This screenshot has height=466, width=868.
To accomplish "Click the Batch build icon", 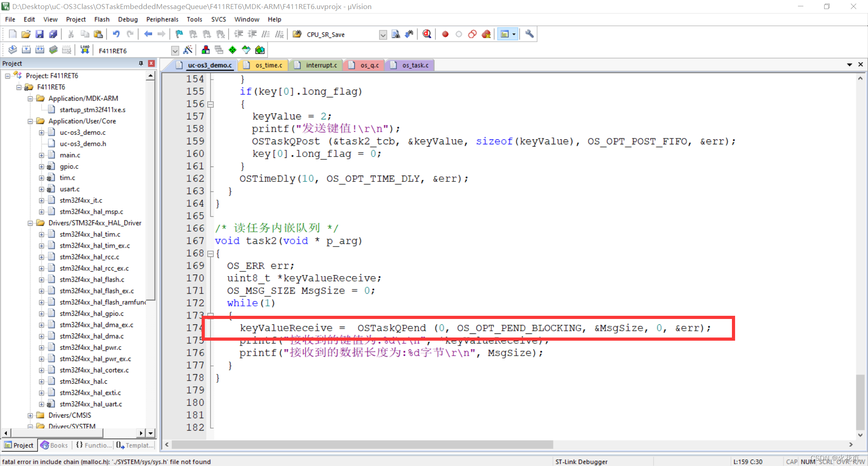I will pos(53,50).
